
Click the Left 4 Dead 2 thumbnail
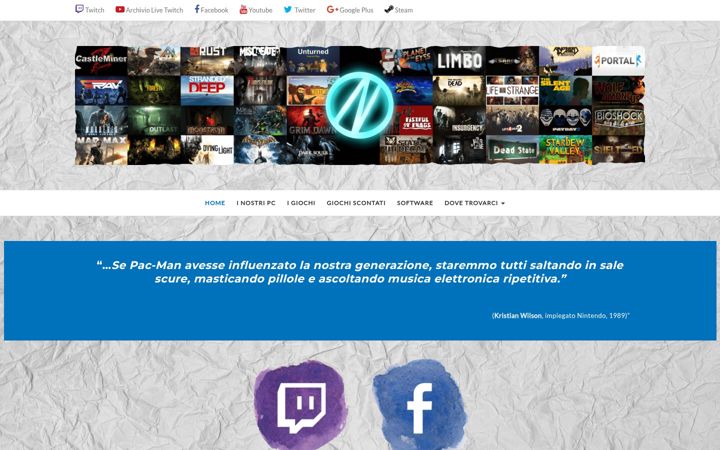512,120
